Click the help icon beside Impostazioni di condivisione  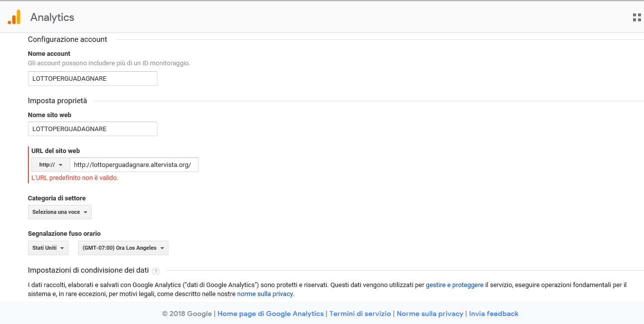click(156, 271)
